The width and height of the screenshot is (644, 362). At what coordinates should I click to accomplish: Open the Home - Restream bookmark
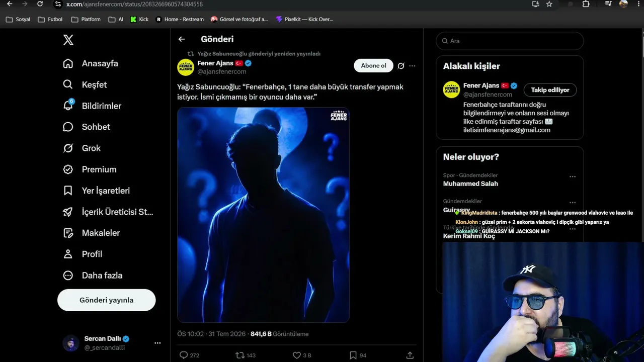coord(180,20)
